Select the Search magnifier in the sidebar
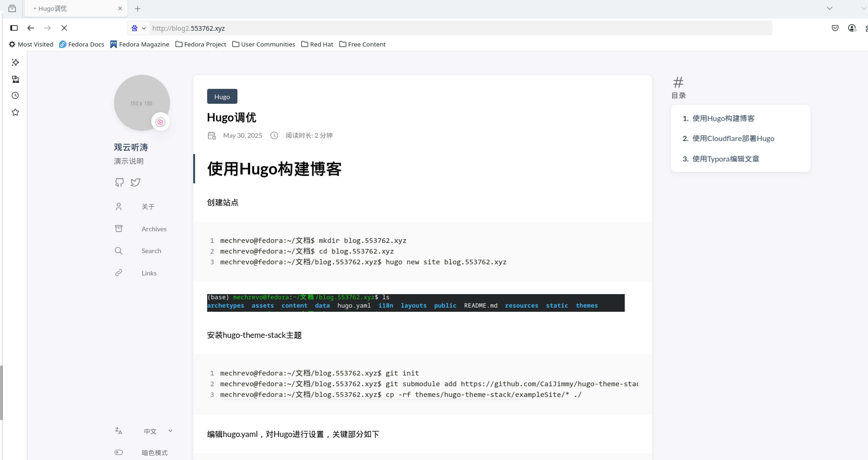The width and height of the screenshot is (868, 460). [119, 251]
